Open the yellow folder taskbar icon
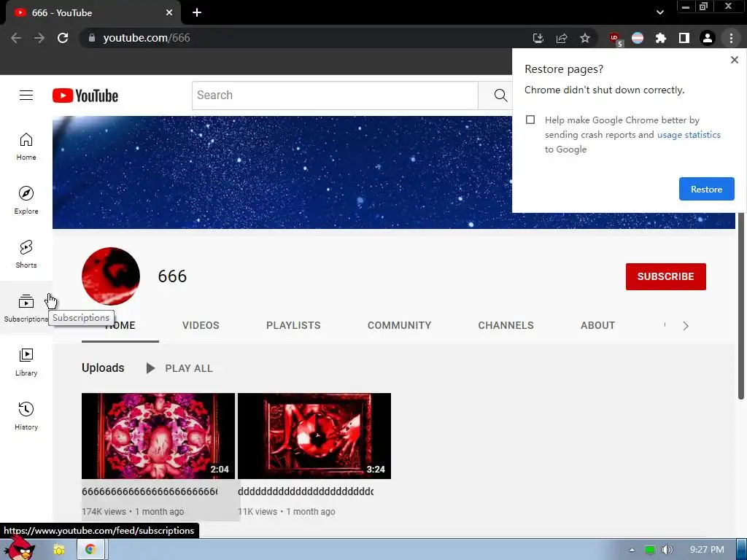The height and width of the screenshot is (560, 747). [59, 550]
